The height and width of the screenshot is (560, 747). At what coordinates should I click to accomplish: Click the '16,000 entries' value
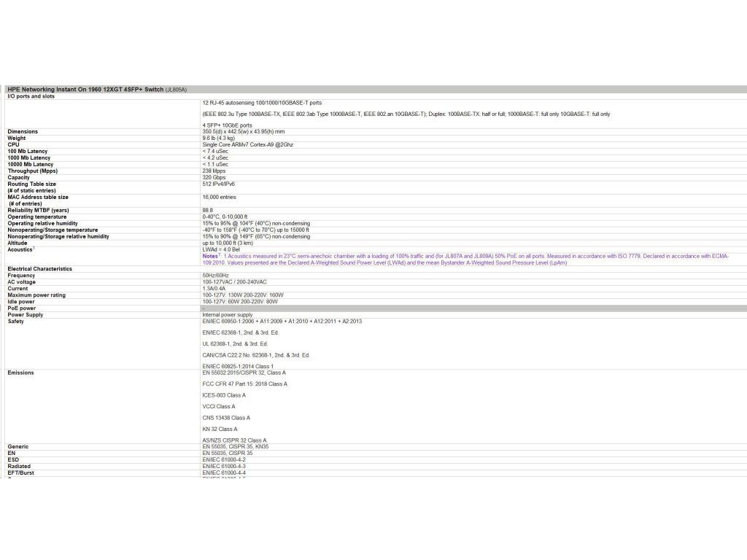219,197
